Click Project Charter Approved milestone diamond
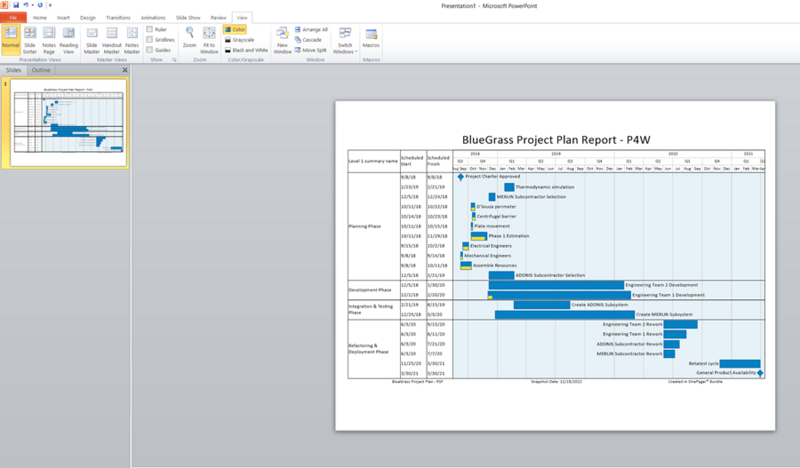Viewport: 800px width, 468px height. [460, 177]
